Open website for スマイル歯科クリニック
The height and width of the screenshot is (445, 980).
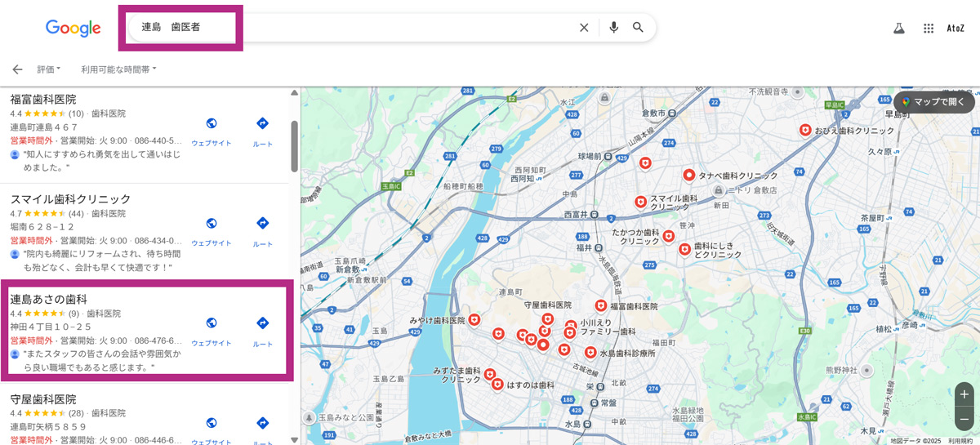point(212,231)
